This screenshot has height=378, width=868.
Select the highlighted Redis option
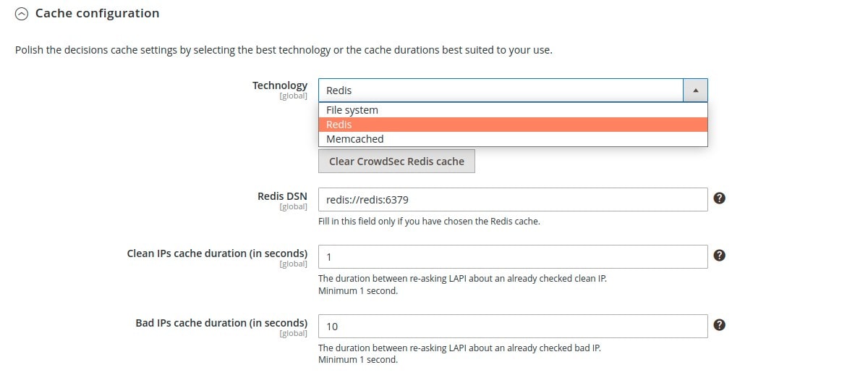513,125
